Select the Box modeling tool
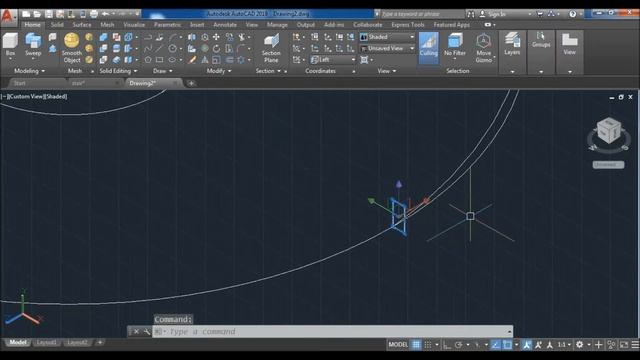 10,45
